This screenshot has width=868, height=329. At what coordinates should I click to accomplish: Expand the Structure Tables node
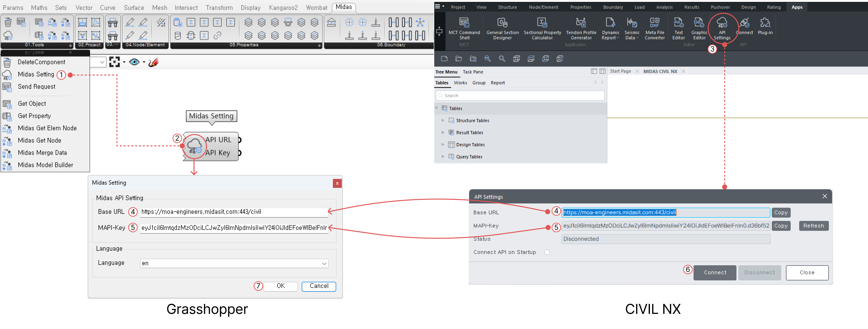(443, 120)
